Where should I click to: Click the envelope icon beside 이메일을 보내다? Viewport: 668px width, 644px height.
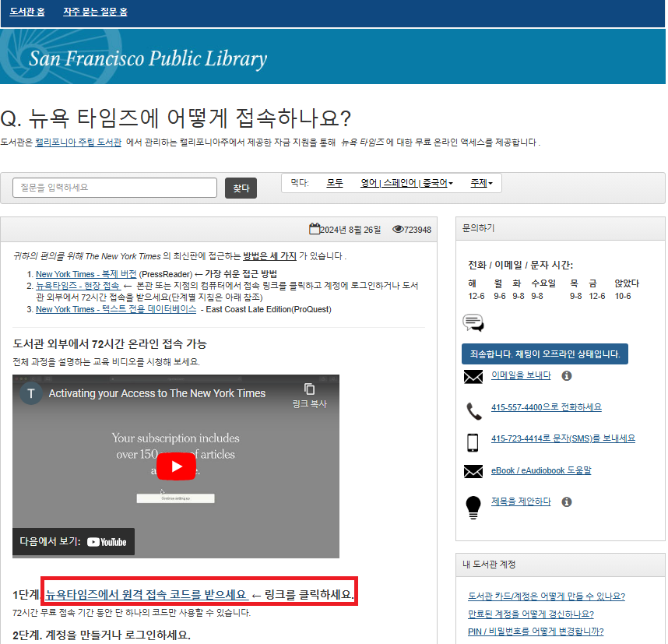tap(473, 377)
